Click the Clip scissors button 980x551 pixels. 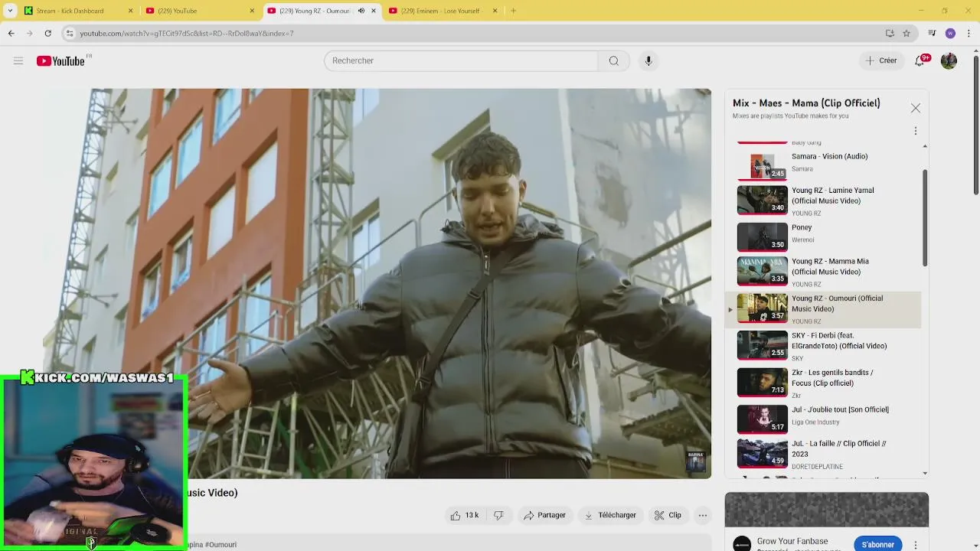(x=668, y=515)
